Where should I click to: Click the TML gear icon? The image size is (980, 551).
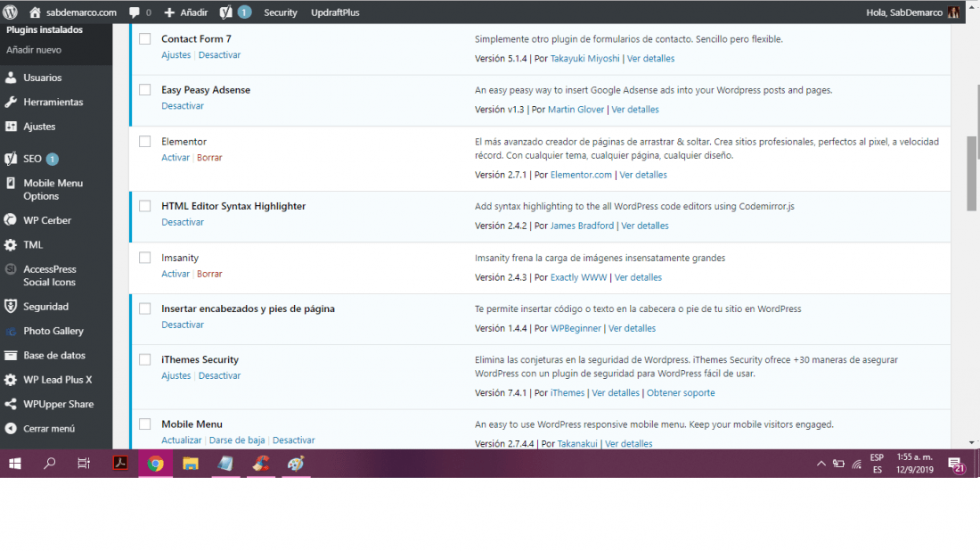coord(11,244)
